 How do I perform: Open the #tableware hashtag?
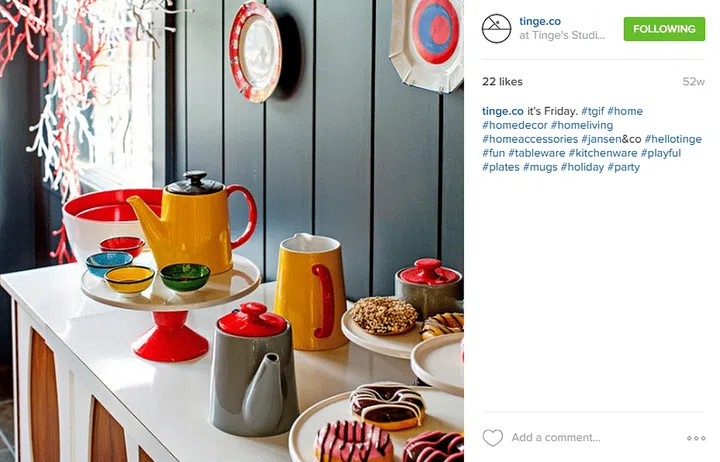point(537,153)
